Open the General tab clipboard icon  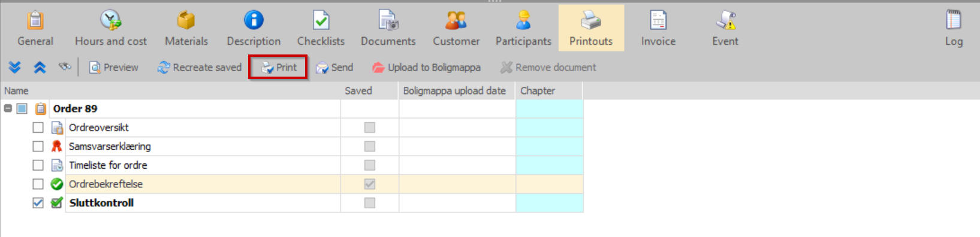coord(35,20)
